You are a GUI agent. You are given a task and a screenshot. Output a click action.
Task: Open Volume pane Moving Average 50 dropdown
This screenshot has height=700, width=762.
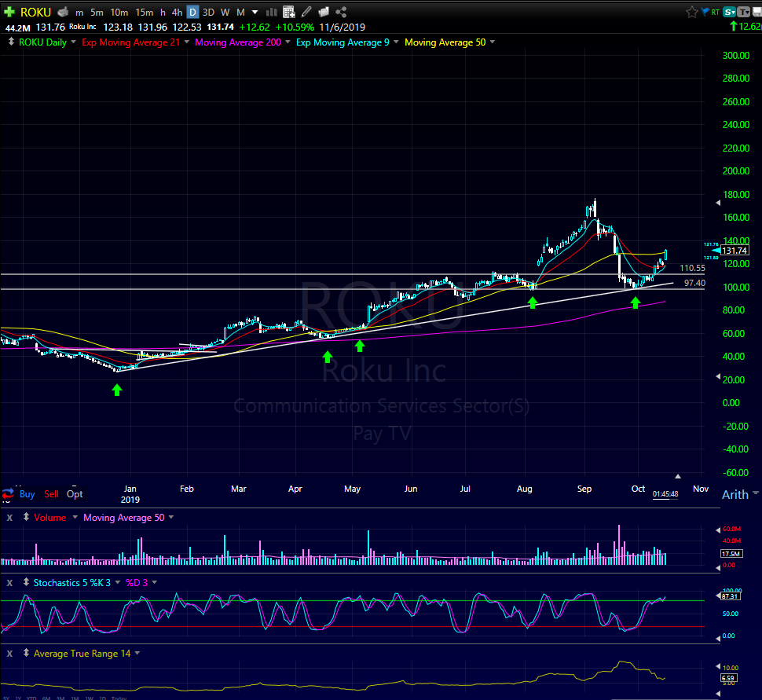click(x=171, y=517)
